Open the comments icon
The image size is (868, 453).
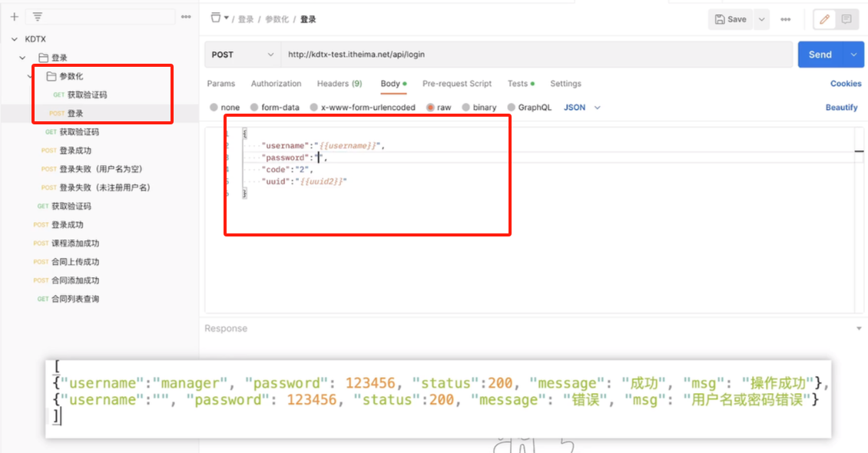tap(846, 19)
